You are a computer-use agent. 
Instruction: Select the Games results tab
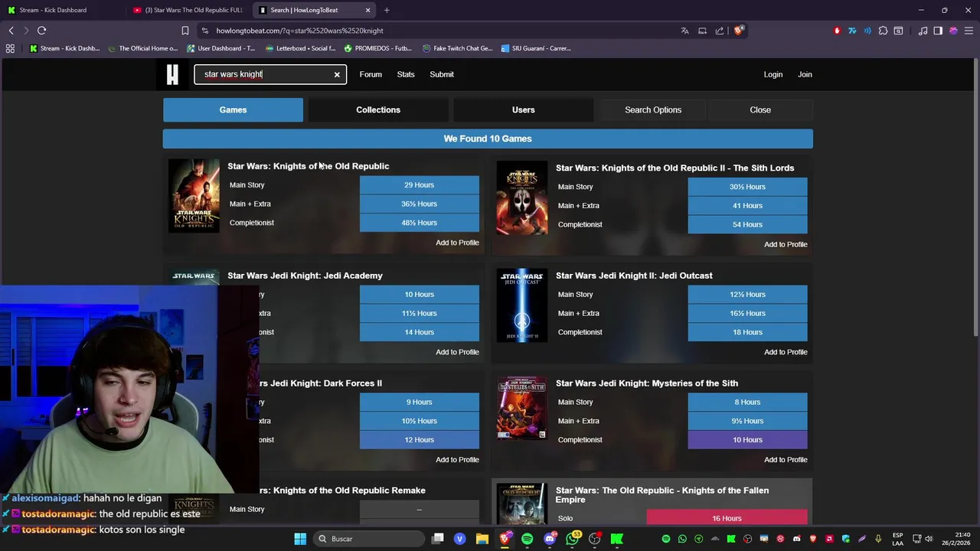pos(233,109)
